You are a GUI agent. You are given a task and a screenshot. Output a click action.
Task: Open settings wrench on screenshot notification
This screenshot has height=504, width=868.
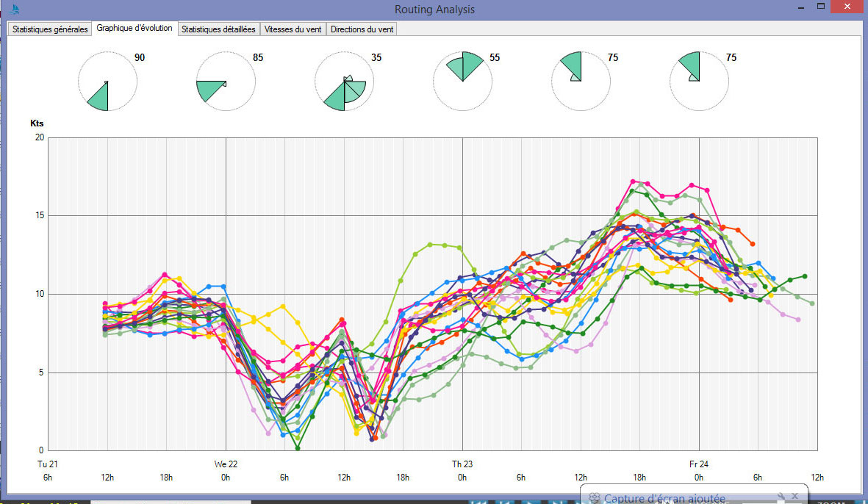tap(781, 497)
